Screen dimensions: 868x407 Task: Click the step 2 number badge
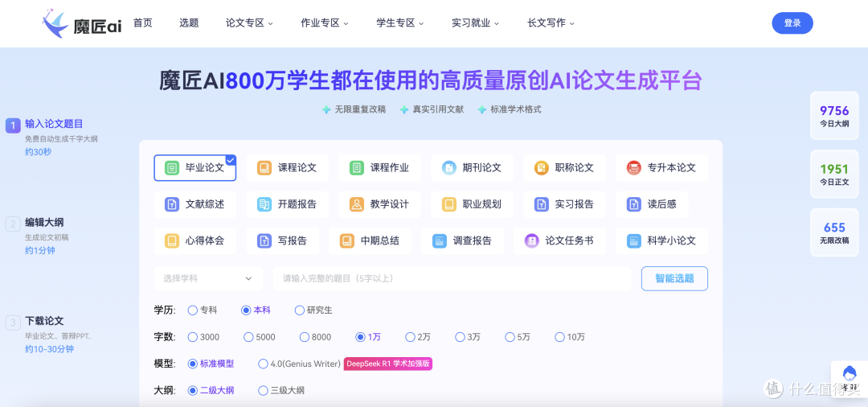pyautogui.click(x=14, y=224)
